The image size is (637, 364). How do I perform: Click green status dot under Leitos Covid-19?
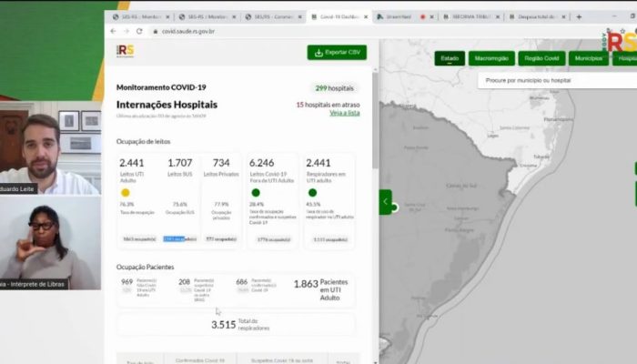pyautogui.click(x=256, y=193)
